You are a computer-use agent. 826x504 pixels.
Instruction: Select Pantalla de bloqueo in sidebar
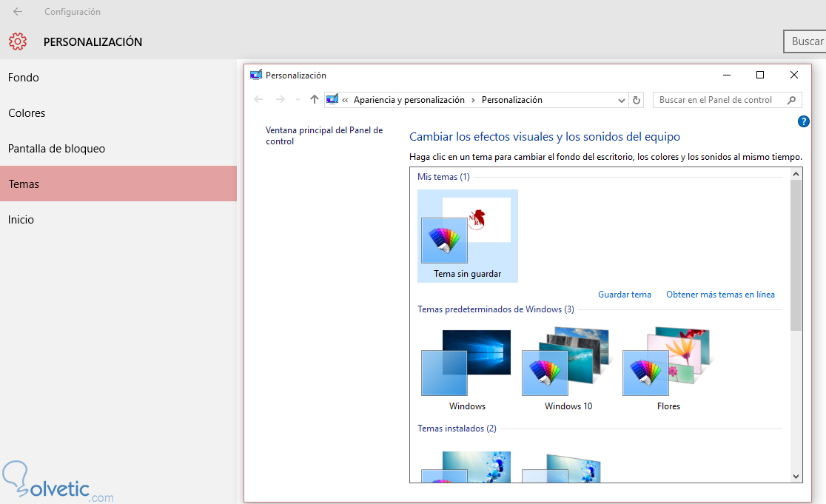[118, 149]
